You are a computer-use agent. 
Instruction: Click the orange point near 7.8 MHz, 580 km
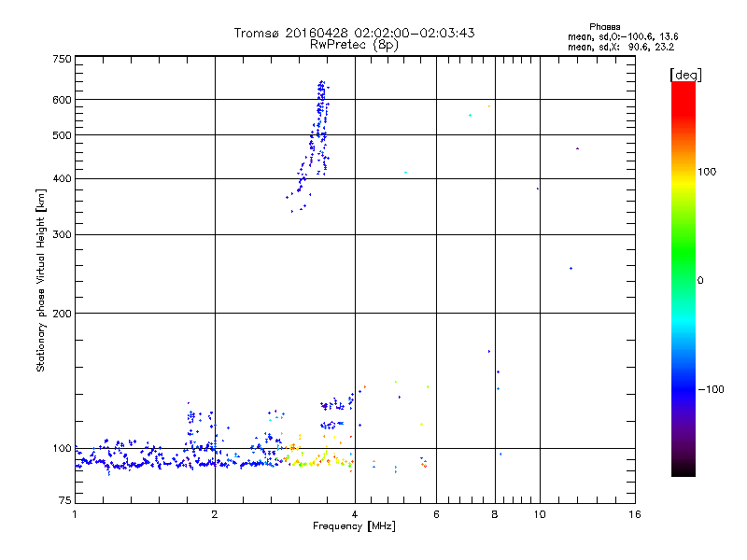[488, 106]
